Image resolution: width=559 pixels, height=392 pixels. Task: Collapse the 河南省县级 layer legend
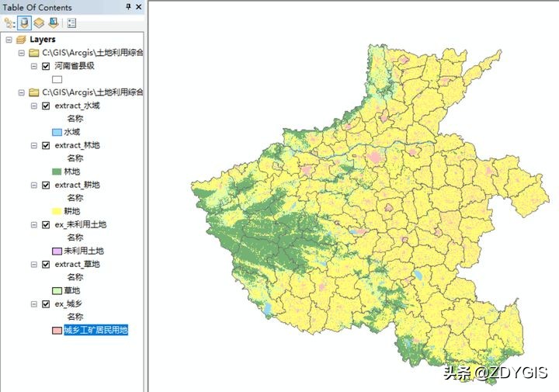pyautogui.click(x=34, y=66)
